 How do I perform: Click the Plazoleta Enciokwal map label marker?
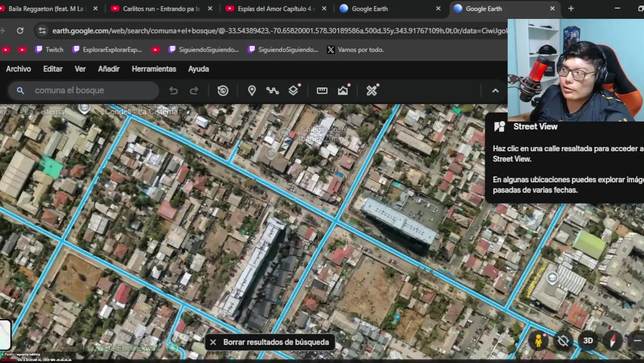pyautogui.click(x=173, y=347)
